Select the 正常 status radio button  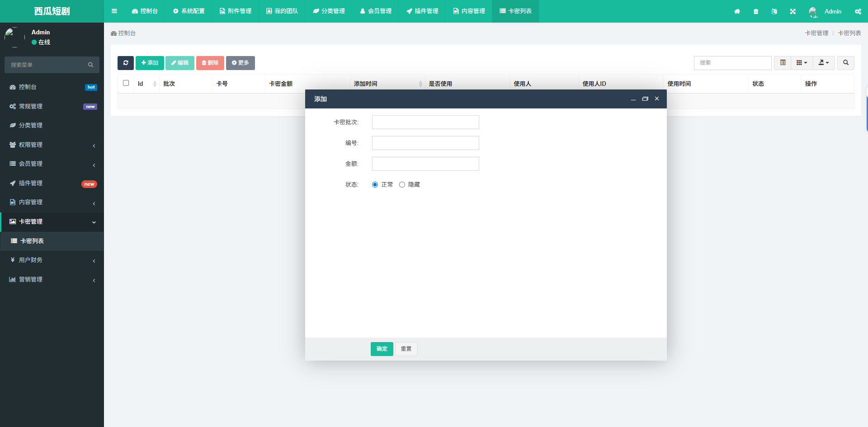(375, 184)
